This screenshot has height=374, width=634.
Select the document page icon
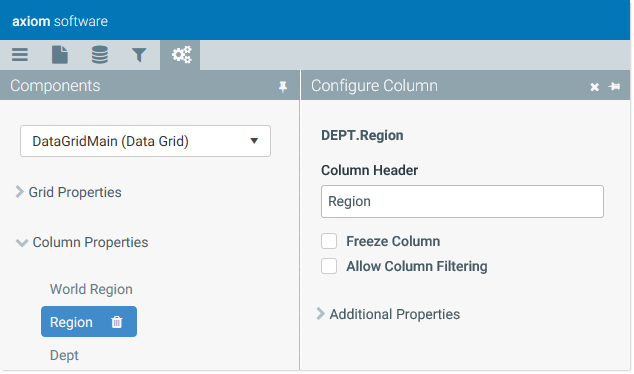(60, 55)
